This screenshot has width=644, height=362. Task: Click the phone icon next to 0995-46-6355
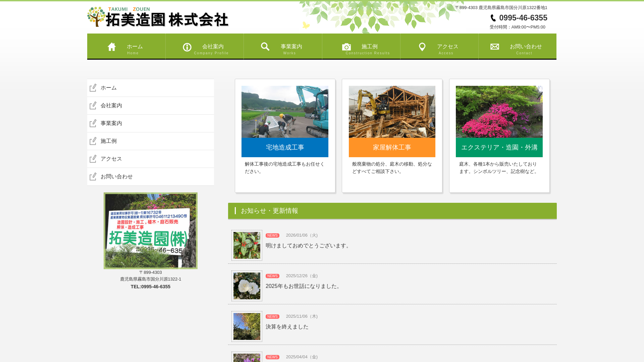click(x=493, y=18)
